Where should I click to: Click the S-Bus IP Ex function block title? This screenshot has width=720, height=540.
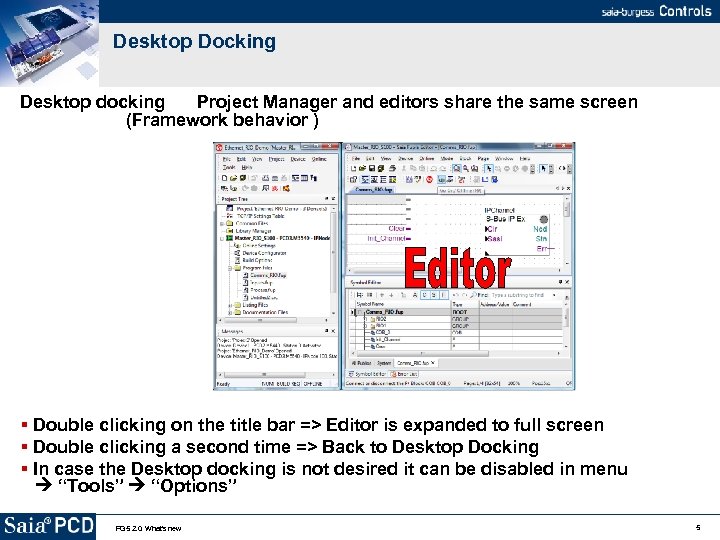[505, 219]
